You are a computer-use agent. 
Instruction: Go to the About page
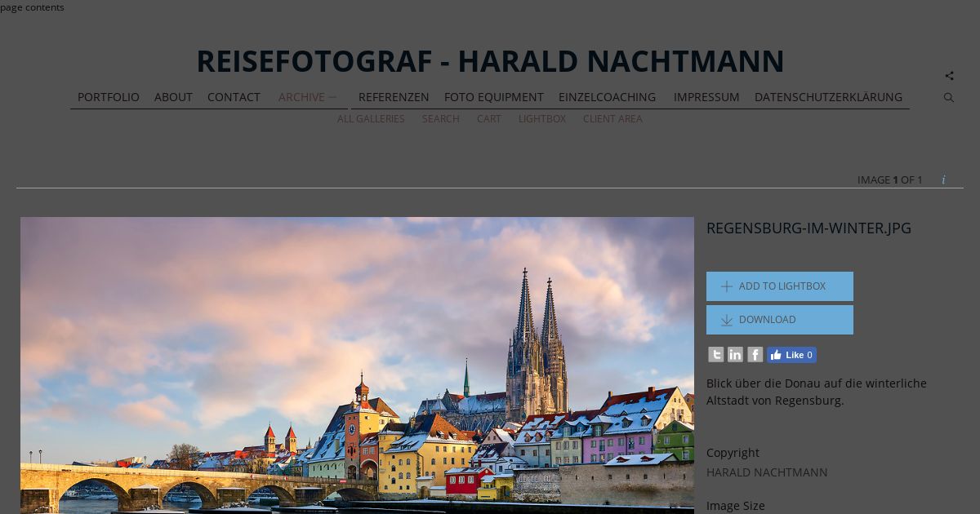[x=173, y=97]
